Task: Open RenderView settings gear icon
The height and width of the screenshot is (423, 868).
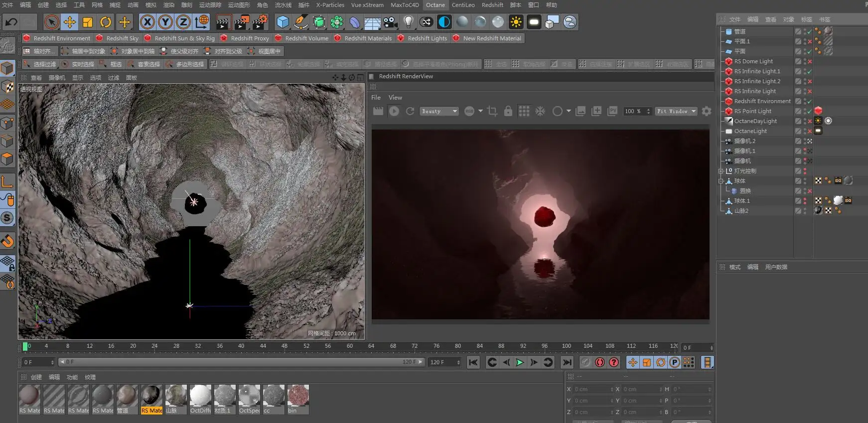Action: 707,111
